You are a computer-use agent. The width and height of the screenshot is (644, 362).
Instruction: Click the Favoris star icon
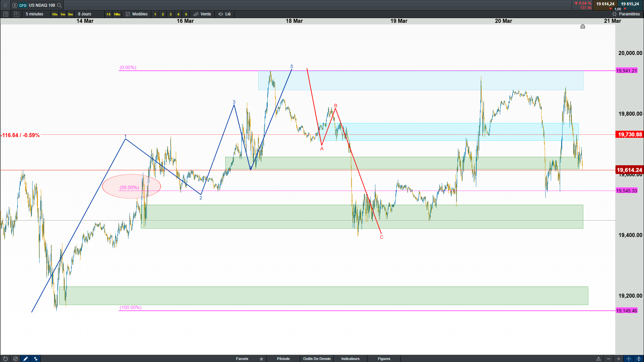pyautogui.click(x=261, y=359)
